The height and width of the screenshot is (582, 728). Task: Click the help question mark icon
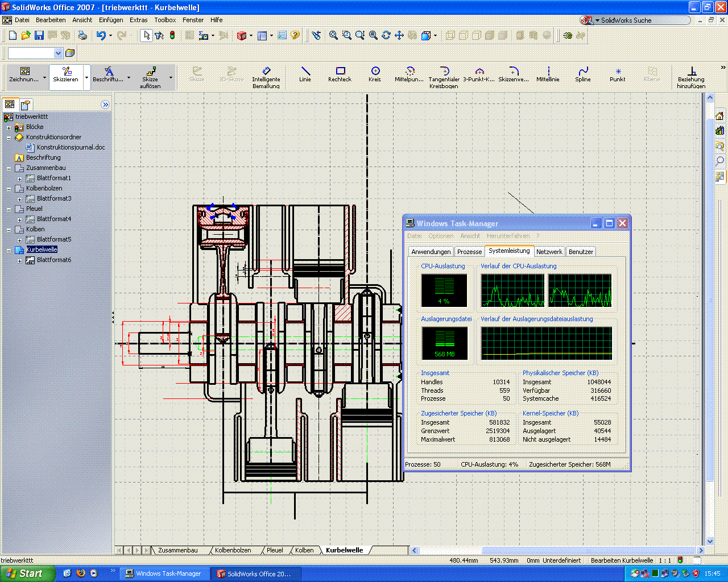[295, 35]
